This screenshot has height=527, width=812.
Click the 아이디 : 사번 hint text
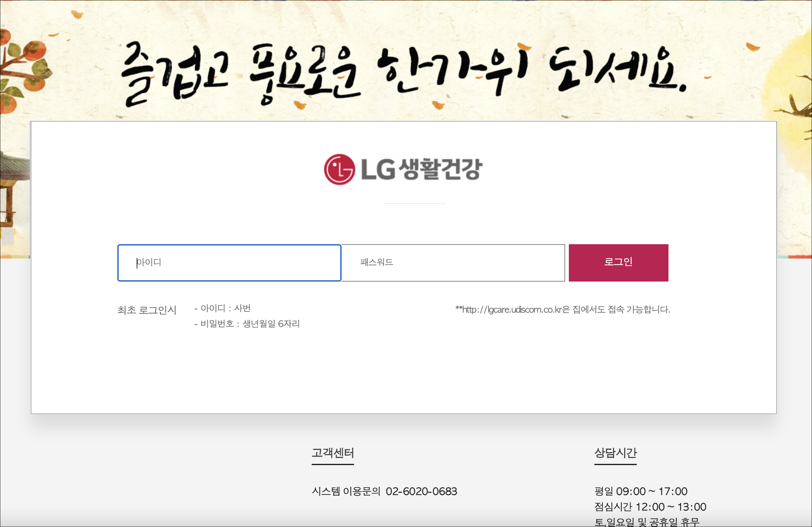pyautogui.click(x=222, y=308)
